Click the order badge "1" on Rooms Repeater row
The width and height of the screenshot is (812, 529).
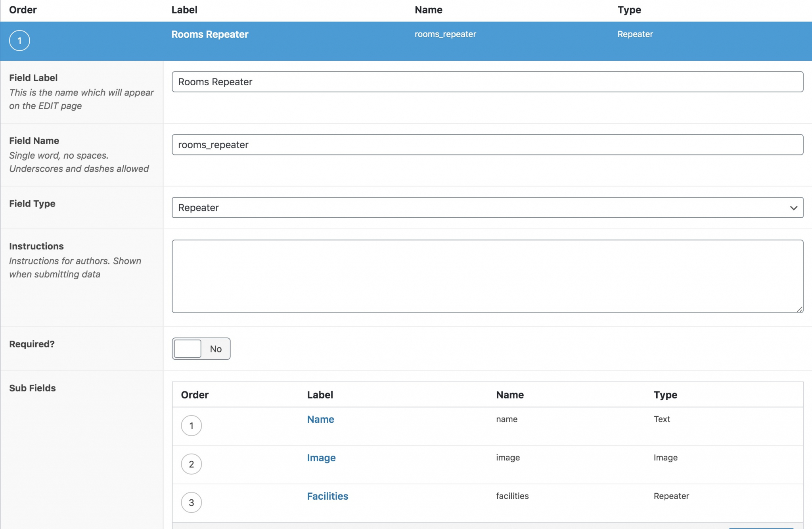[19, 40]
